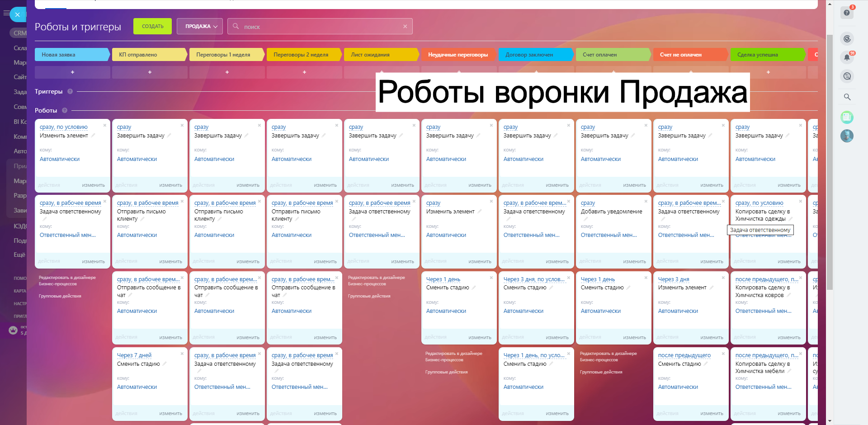Image resolution: width=868 pixels, height=425 pixels.
Task: Click the pencil under Добавить уведомление
Action: pos(585,219)
